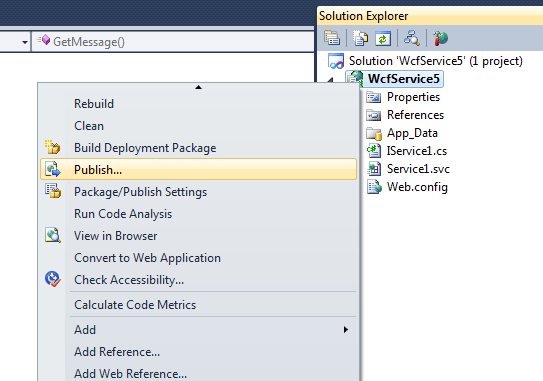Click the green Refresh toolbar icon
This screenshot has height=381, width=543.
pyautogui.click(x=383, y=38)
